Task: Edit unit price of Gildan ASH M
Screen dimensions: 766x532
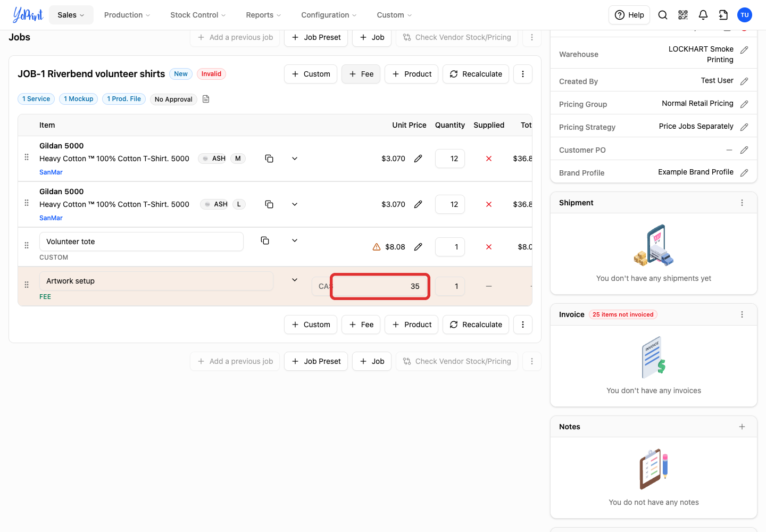Action: click(418, 159)
